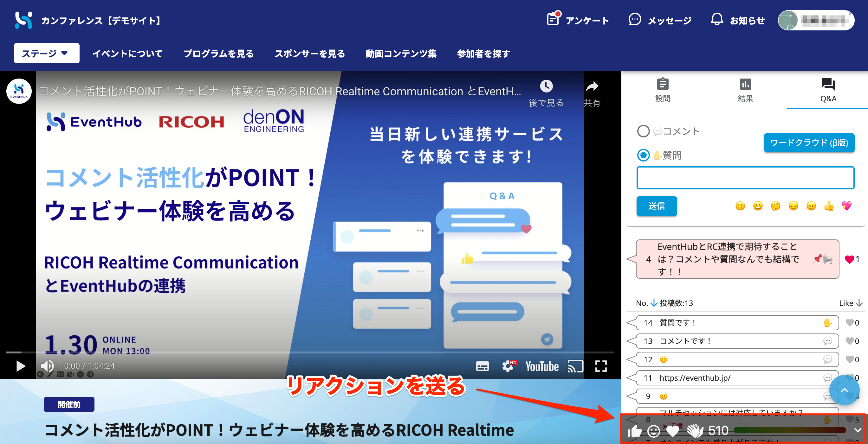Open link https://eventhub.jp/ in post 11
Viewport: 868px width, 444px height.
(695, 378)
